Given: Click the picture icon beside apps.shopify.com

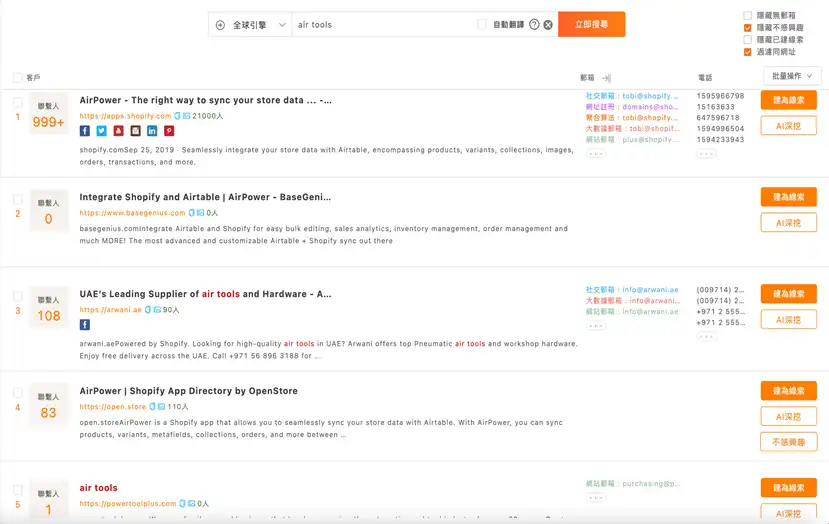Looking at the screenshot, I should coord(187,116).
